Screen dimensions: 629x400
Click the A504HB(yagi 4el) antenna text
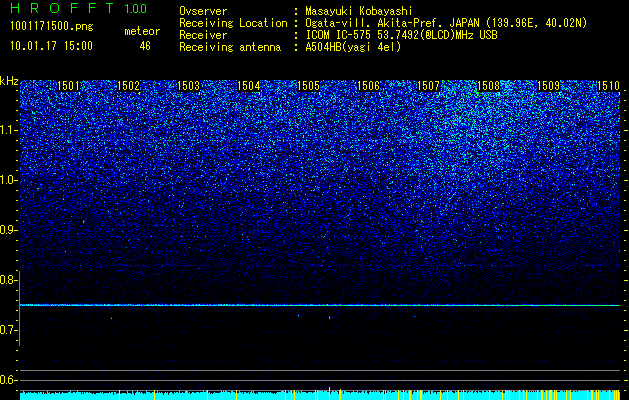pos(353,47)
